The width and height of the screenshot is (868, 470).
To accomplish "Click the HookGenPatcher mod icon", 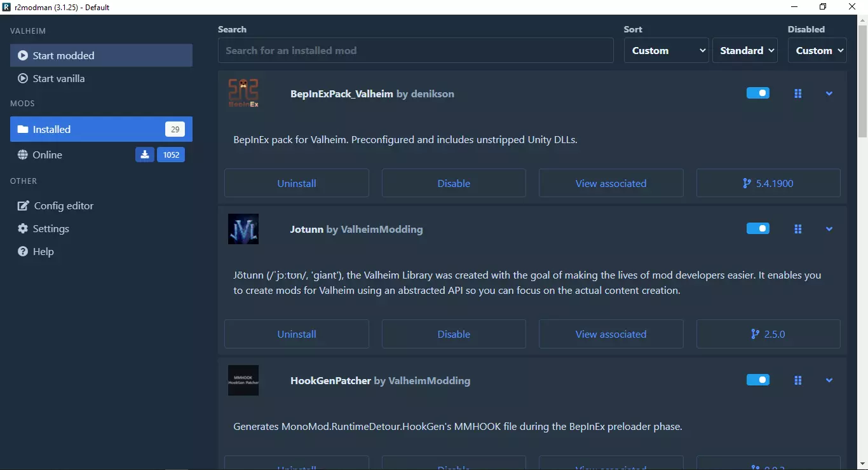I will coord(243,380).
